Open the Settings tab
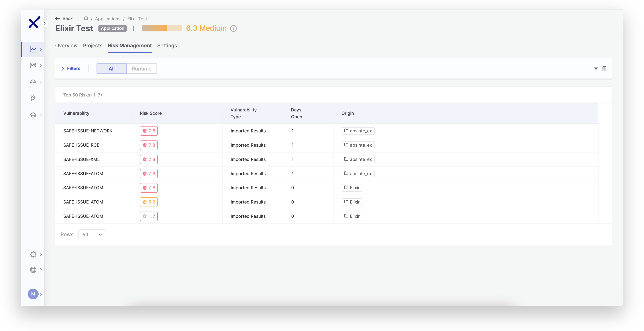 coord(167,46)
